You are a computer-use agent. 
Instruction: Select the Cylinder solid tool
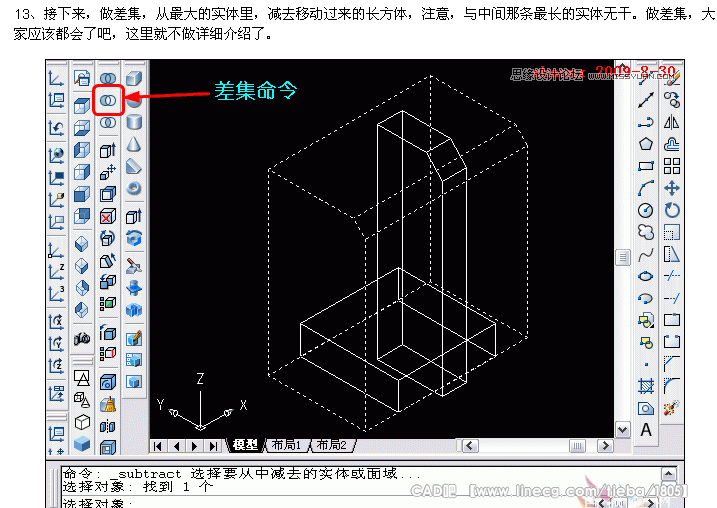point(134,122)
